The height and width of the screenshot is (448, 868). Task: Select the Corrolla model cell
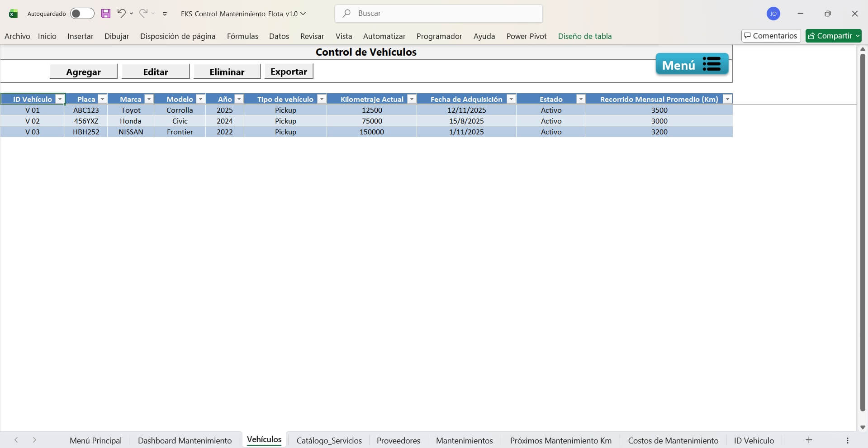click(x=180, y=110)
